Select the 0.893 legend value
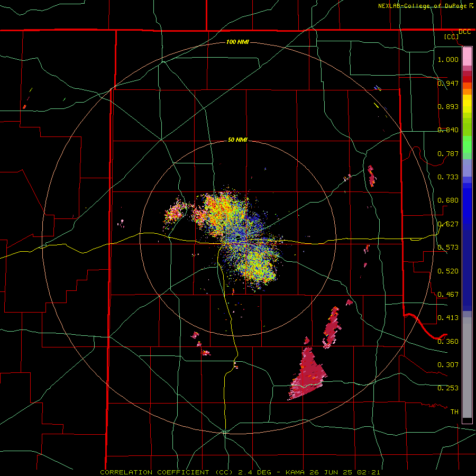The width and height of the screenshot is (476, 476). [448, 106]
